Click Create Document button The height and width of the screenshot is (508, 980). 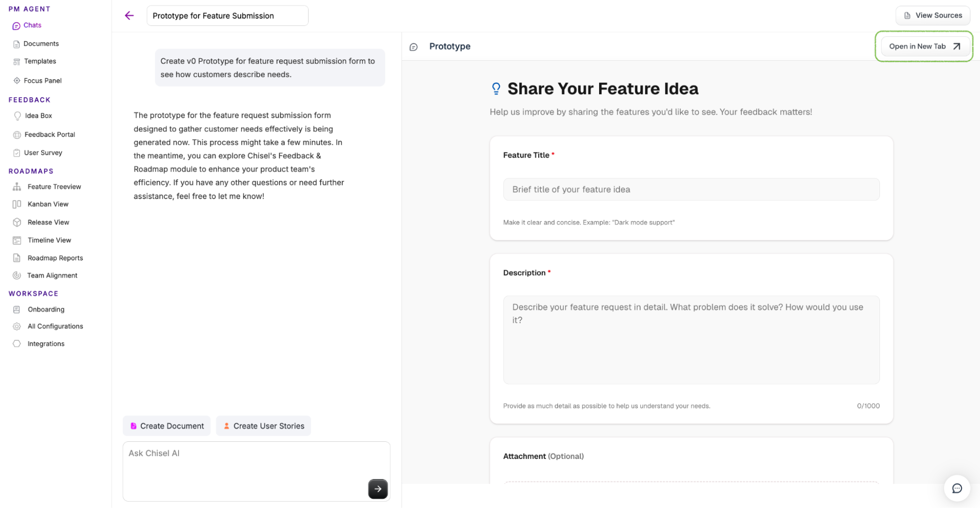167,426
